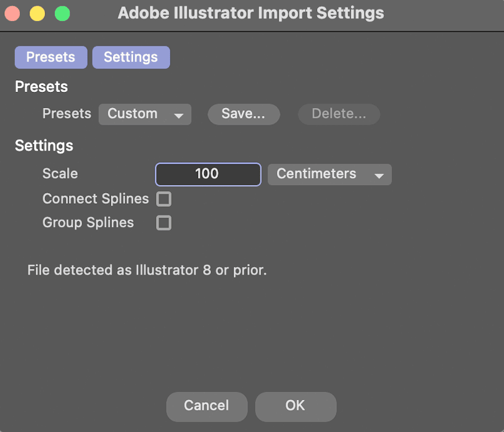
Task: Cancel the Illustrator import
Action: (206, 406)
